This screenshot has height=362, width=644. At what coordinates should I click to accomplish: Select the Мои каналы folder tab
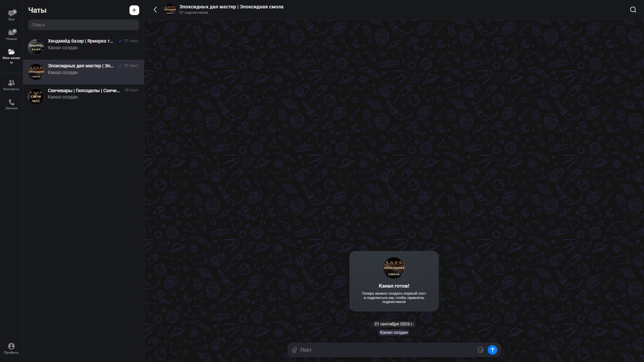point(11,55)
